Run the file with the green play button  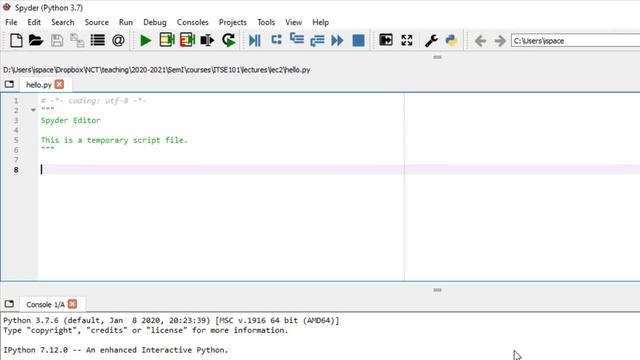(x=146, y=40)
